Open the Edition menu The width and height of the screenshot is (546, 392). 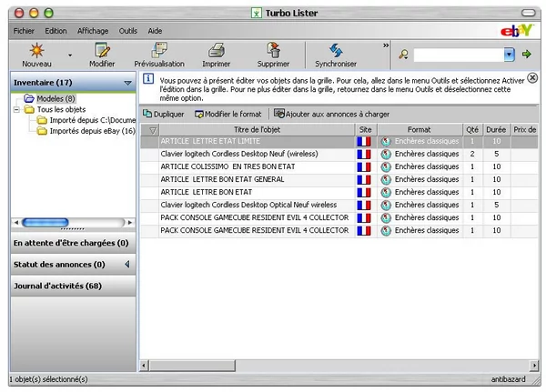coord(56,31)
